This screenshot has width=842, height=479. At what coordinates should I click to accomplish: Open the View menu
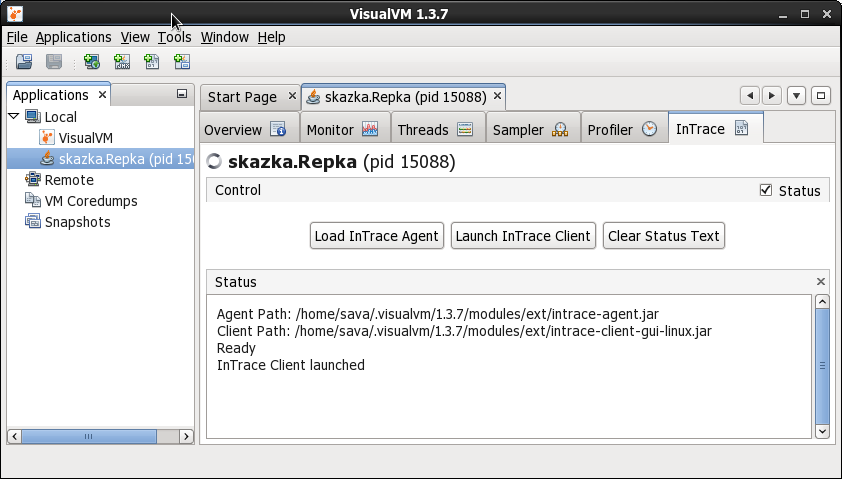(x=135, y=37)
